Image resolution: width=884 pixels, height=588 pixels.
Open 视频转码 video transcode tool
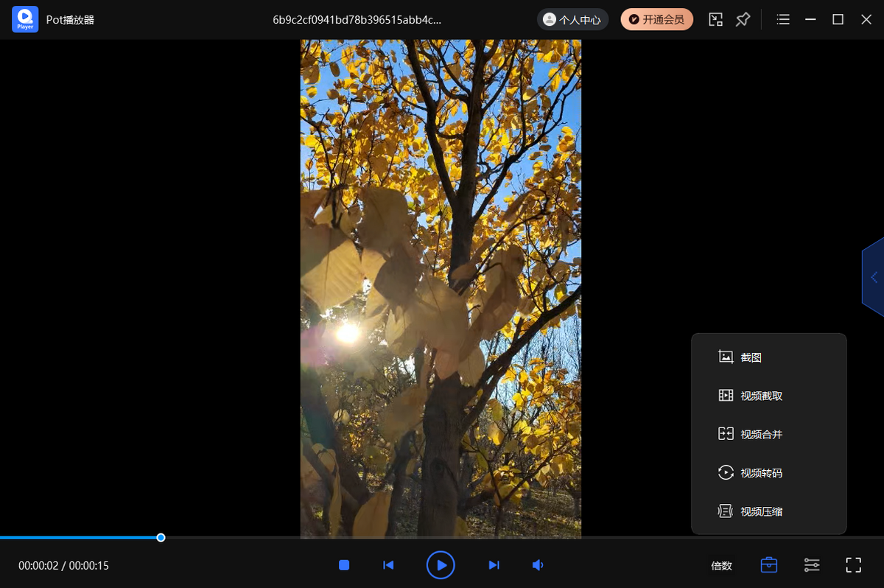[761, 472]
